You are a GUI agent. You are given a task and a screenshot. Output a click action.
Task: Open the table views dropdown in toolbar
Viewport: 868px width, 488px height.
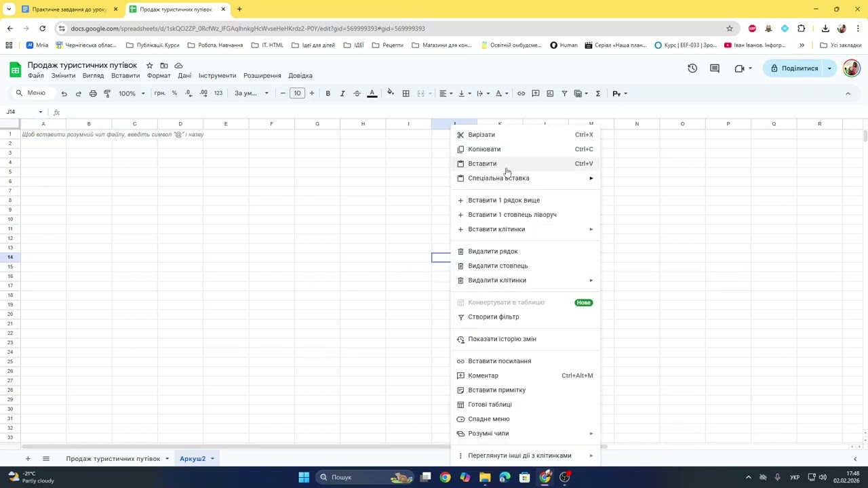point(581,94)
